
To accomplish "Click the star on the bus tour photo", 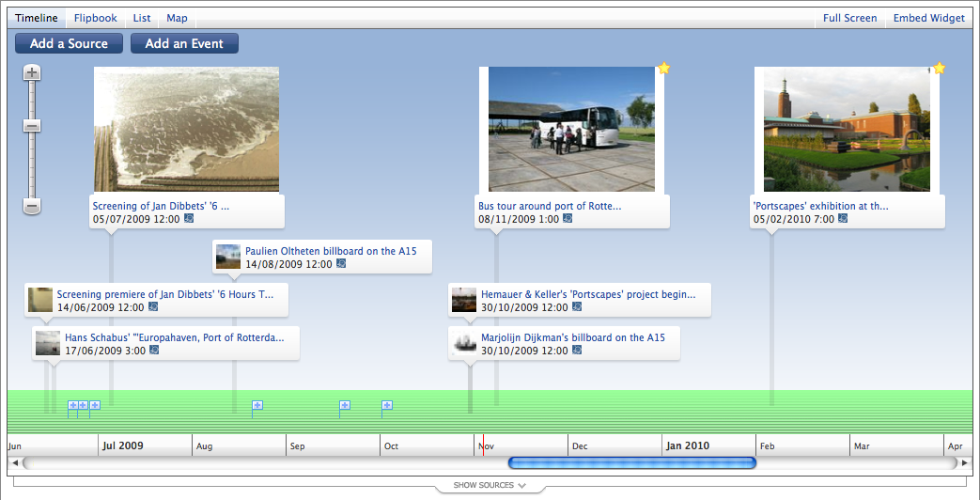I will [x=663, y=68].
